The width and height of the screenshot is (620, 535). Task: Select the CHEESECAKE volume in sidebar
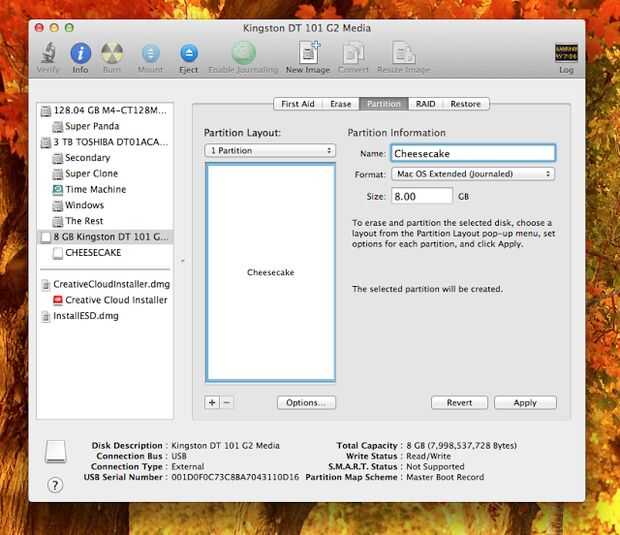(105, 253)
